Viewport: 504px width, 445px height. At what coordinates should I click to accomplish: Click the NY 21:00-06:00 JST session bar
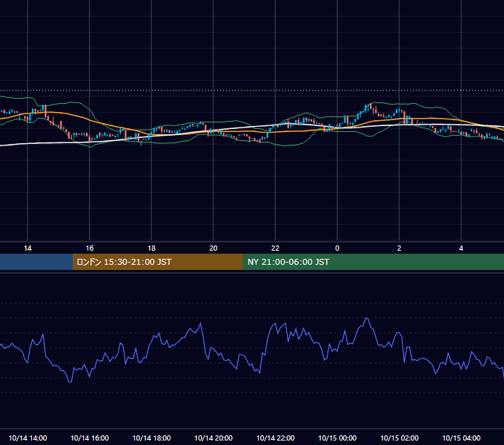click(x=373, y=262)
